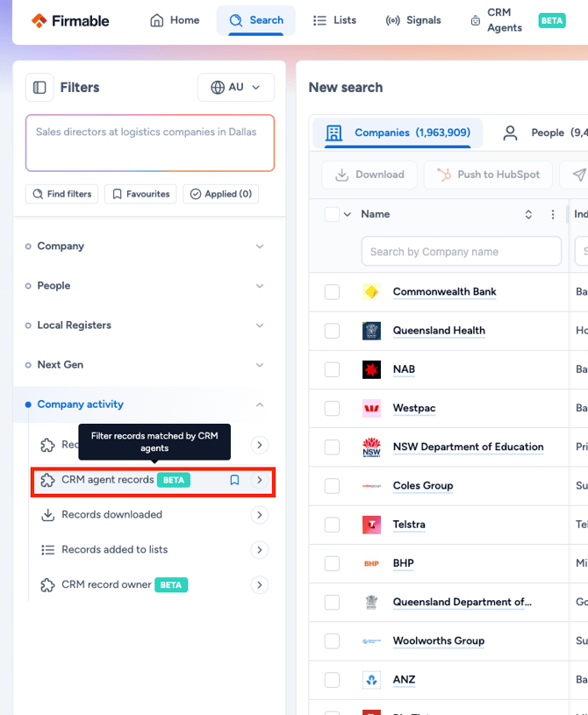The image size is (588, 715).
Task: Select the NAB row checkbox
Action: (x=332, y=369)
